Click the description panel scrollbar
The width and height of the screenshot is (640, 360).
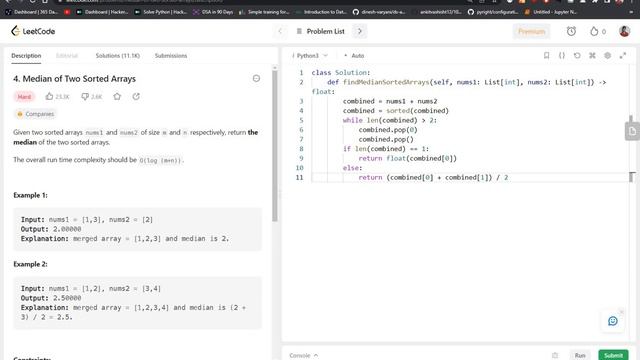275,145
